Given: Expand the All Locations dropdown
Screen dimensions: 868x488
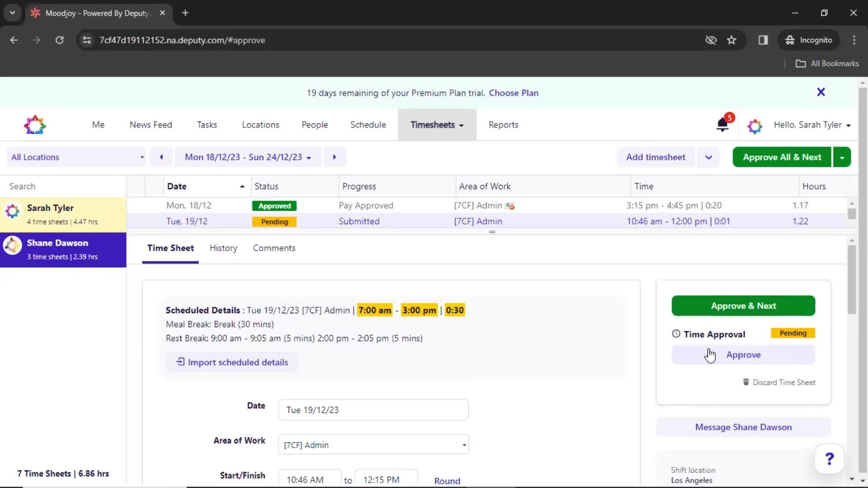Looking at the screenshot, I should [78, 157].
